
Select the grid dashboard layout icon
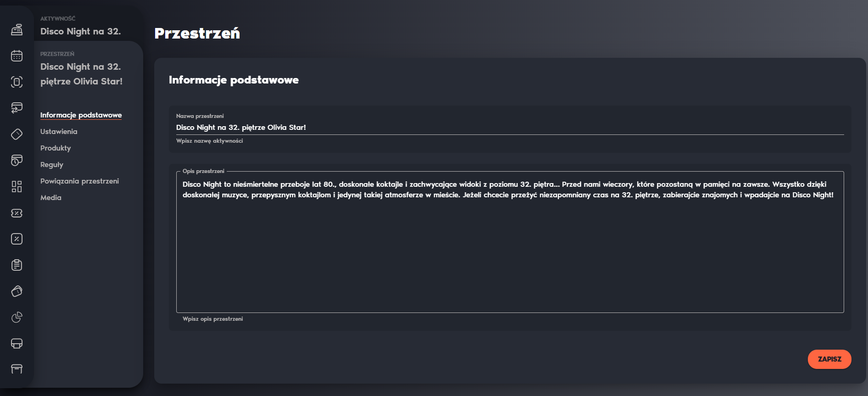17,187
